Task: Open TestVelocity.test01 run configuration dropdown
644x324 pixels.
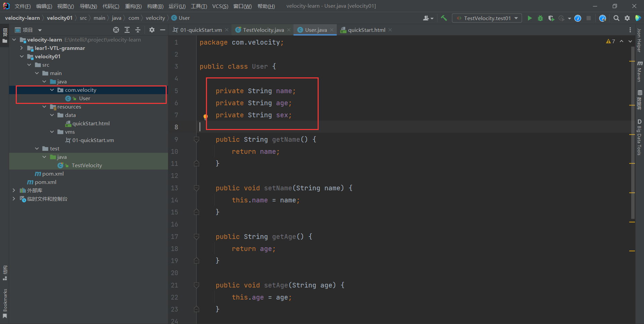Action: coord(487,18)
